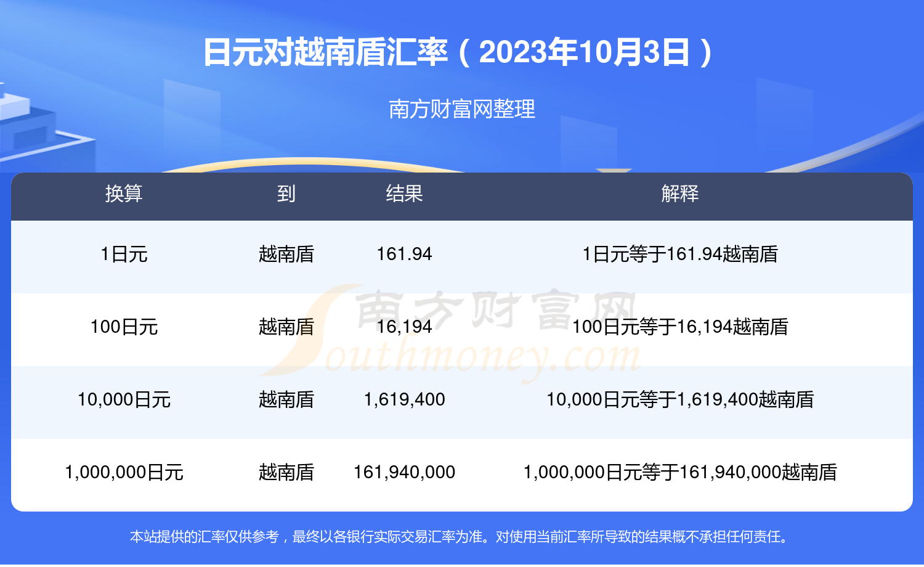Click the 100日元 cell
924x567 pixels.
[124, 327]
